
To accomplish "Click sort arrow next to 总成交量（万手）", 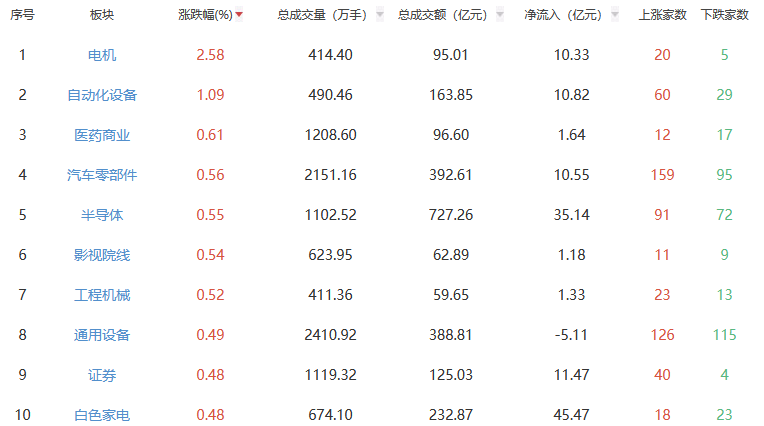I will click(380, 15).
